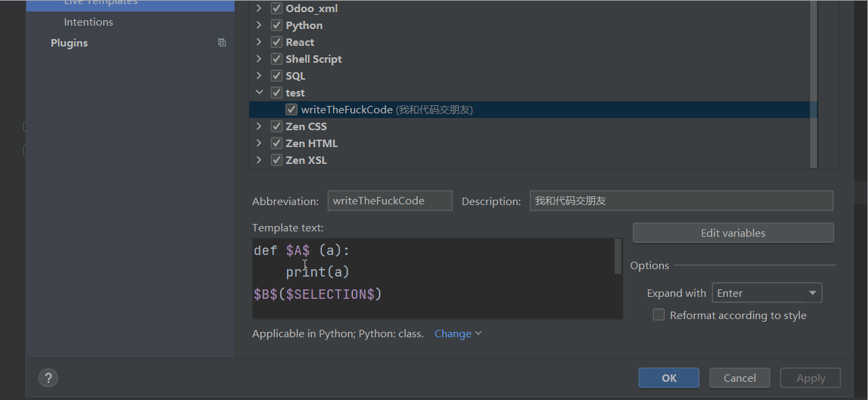This screenshot has height=400, width=868.
Task: Toggle the writeTheFuckCode template checkbox
Action: (291, 109)
